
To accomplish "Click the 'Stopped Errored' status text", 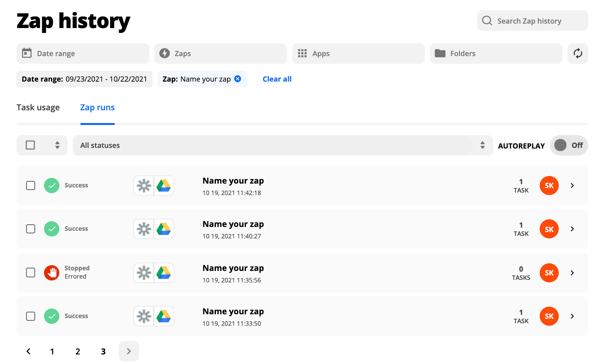I will tap(77, 272).
